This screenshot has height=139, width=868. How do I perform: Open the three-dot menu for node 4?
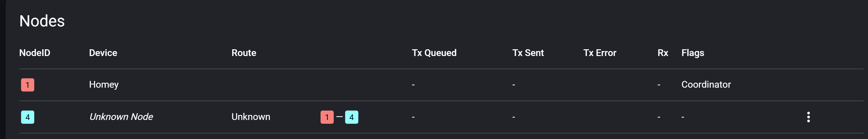click(x=808, y=117)
